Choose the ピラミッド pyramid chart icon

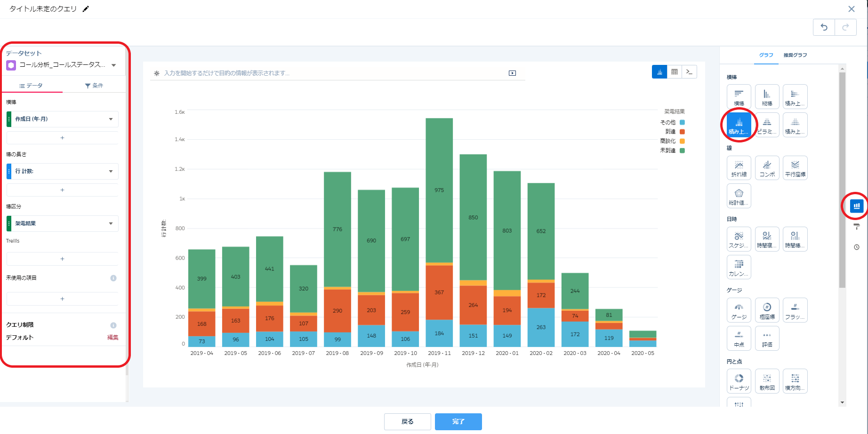[767, 125]
